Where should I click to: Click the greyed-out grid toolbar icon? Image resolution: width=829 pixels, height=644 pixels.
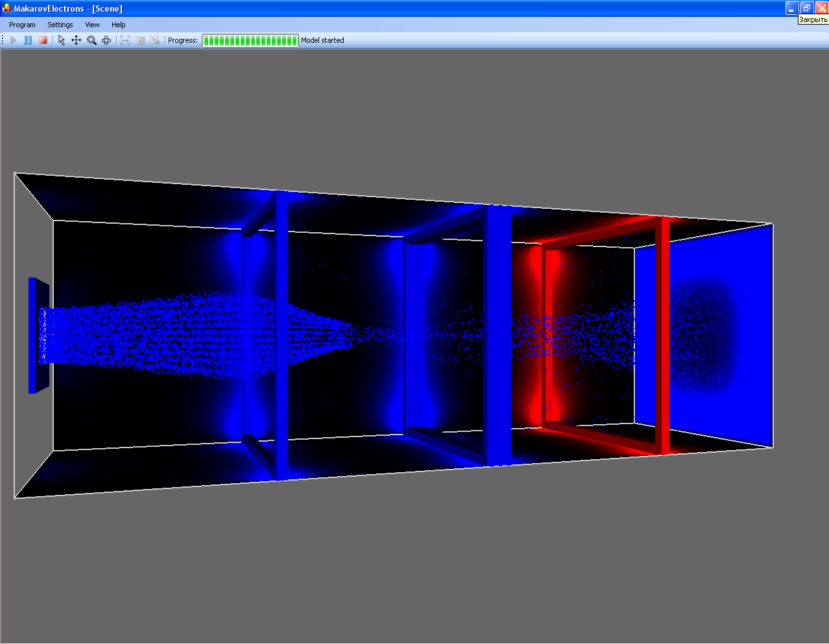140,40
